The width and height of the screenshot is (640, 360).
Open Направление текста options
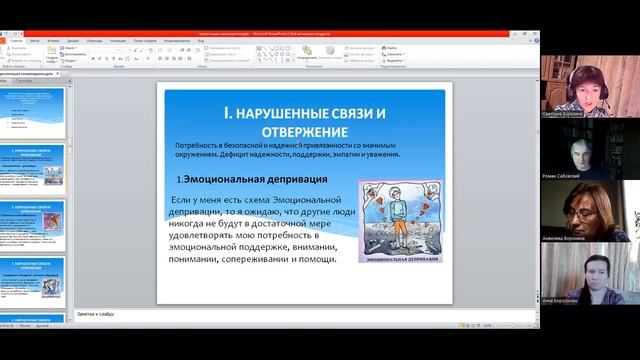(x=222, y=48)
